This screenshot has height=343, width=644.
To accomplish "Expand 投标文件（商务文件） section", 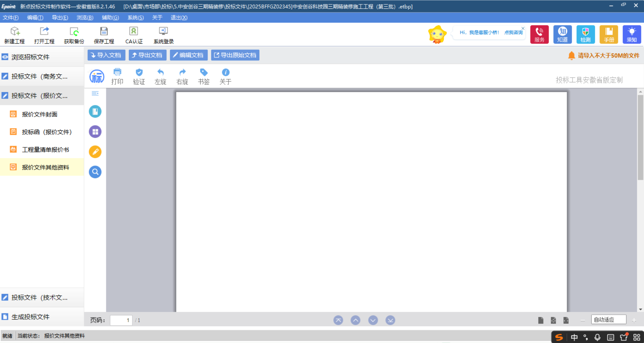I will click(x=40, y=76).
